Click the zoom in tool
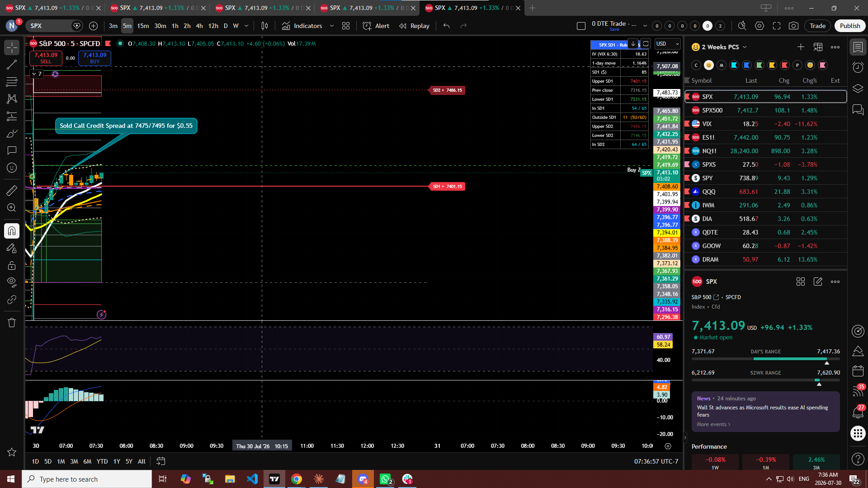 click(x=12, y=207)
